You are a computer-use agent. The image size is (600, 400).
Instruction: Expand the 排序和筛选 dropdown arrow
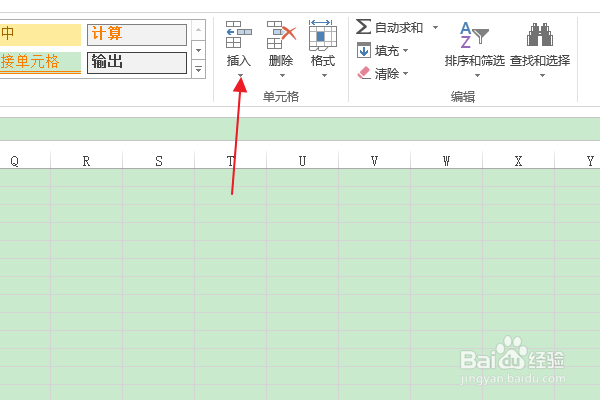click(x=477, y=75)
